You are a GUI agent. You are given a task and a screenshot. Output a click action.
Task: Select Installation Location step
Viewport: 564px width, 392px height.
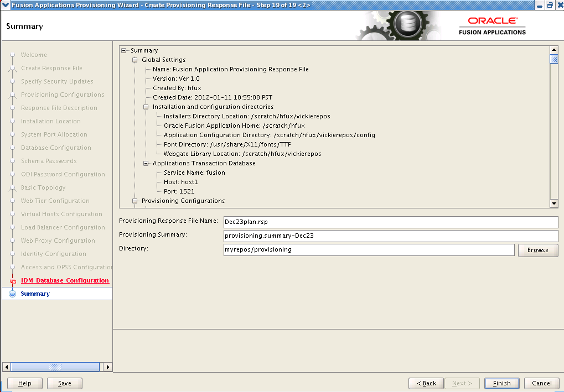tap(51, 122)
